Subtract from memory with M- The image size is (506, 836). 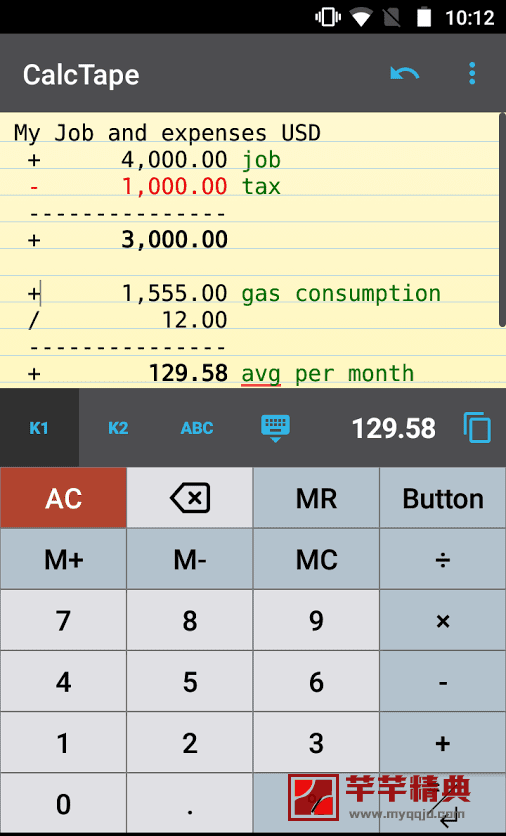[190, 559]
